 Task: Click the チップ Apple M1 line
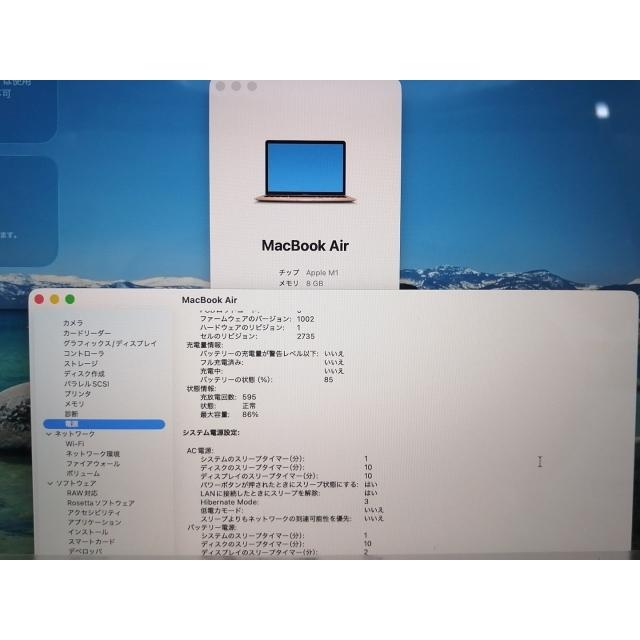pos(309,273)
